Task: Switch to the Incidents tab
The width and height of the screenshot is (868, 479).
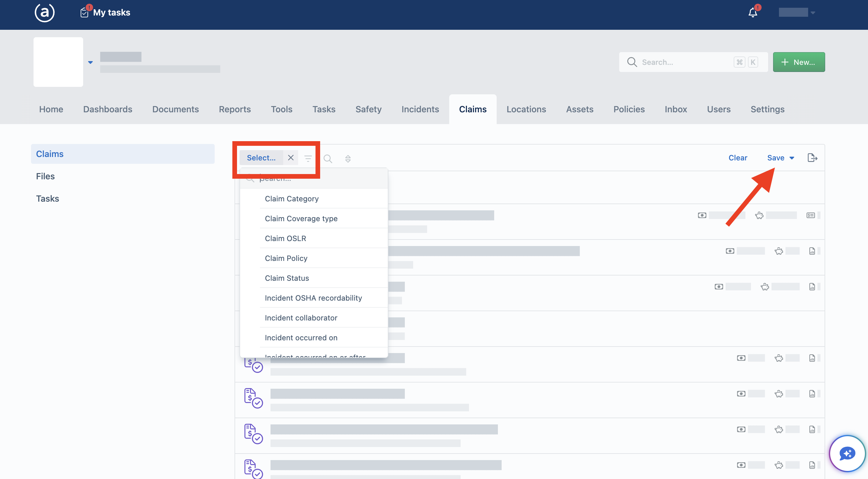Action: coord(420,109)
